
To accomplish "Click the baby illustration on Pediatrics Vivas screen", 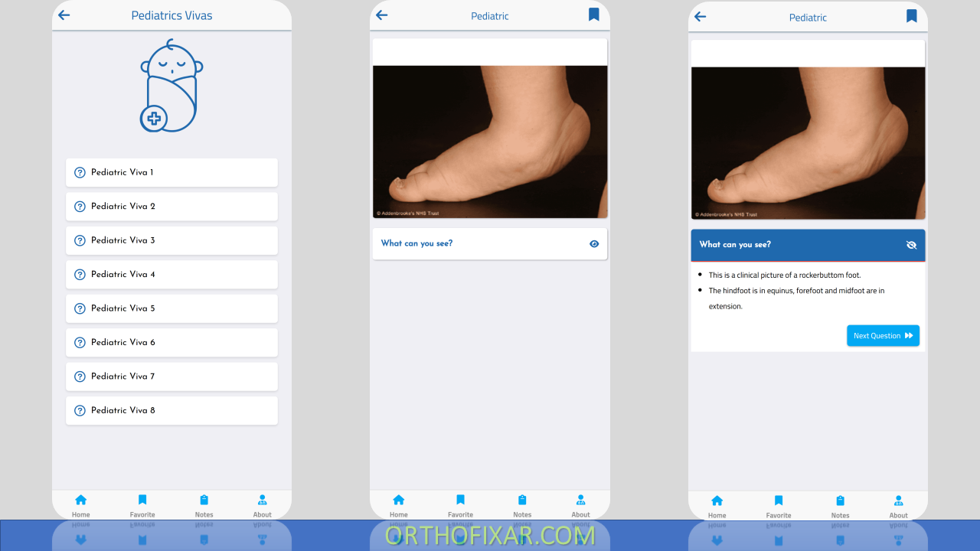I will coord(170,84).
